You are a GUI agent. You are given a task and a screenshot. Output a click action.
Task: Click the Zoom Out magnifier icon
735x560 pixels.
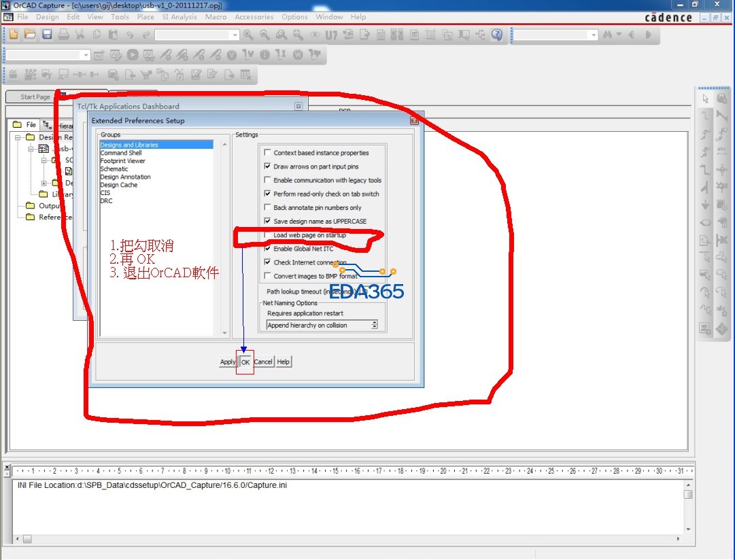click(265, 35)
